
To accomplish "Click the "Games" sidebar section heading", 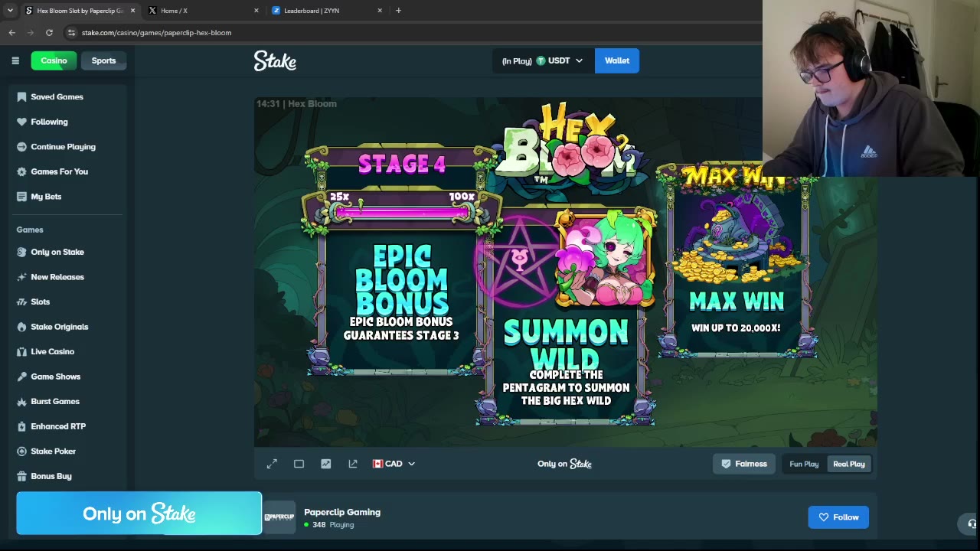I will pos(30,230).
